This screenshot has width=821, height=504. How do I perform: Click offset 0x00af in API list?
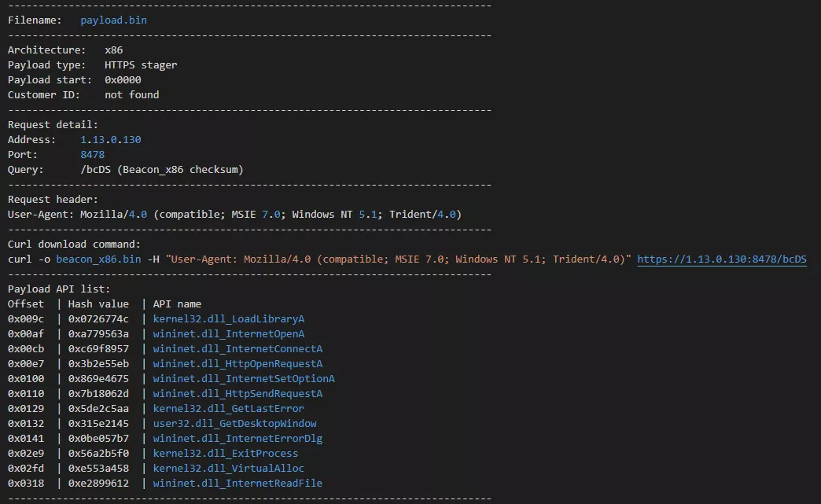26,334
